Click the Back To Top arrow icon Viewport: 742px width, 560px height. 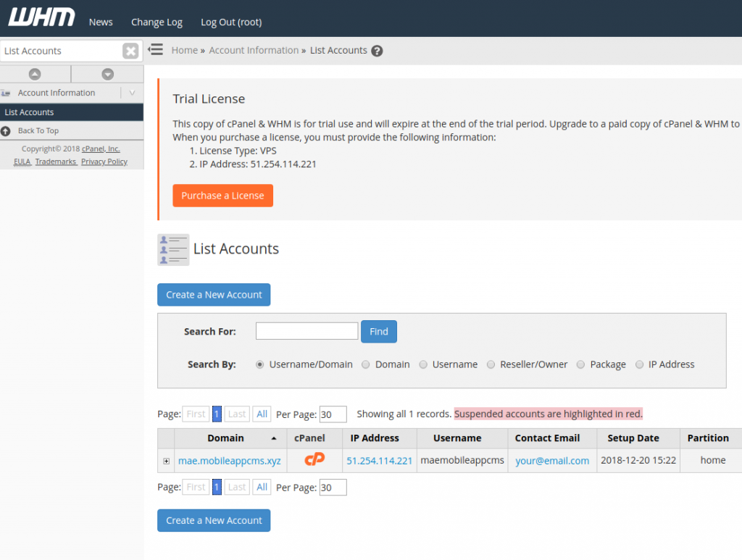pyautogui.click(x=7, y=131)
